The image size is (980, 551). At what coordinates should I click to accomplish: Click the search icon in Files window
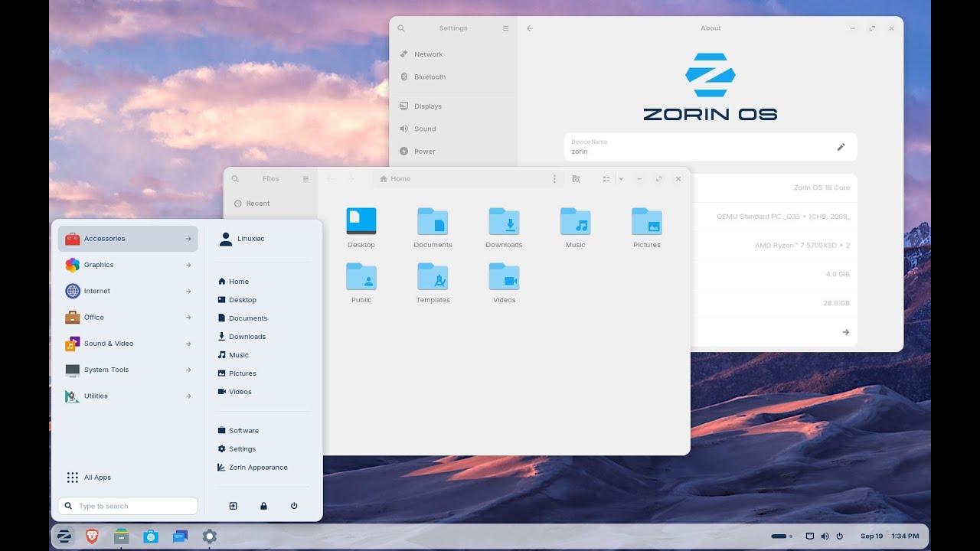pos(235,178)
